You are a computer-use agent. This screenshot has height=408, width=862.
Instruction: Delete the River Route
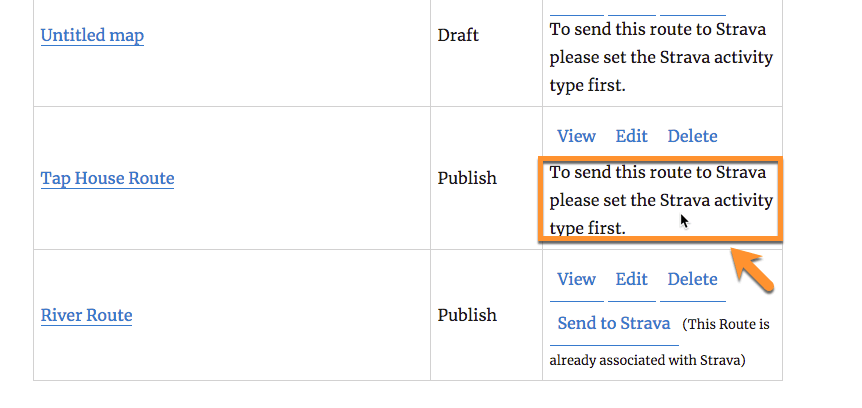(692, 279)
